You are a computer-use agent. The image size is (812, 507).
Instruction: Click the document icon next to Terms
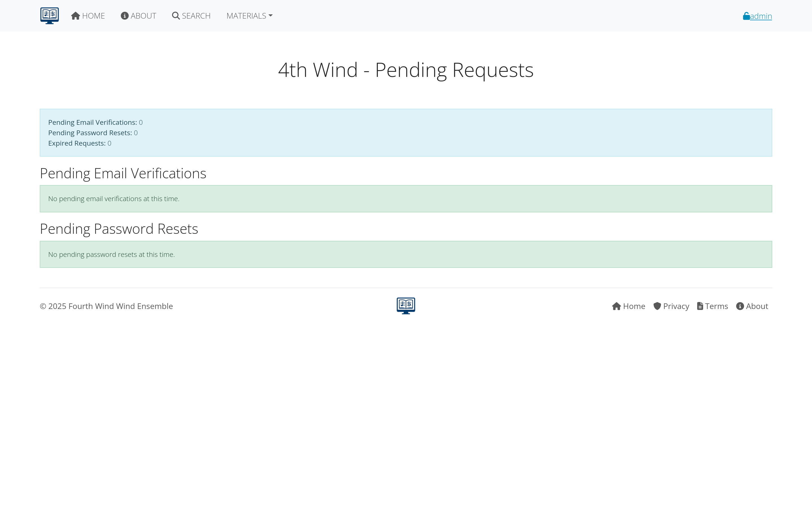pyautogui.click(x=700, y=306)
